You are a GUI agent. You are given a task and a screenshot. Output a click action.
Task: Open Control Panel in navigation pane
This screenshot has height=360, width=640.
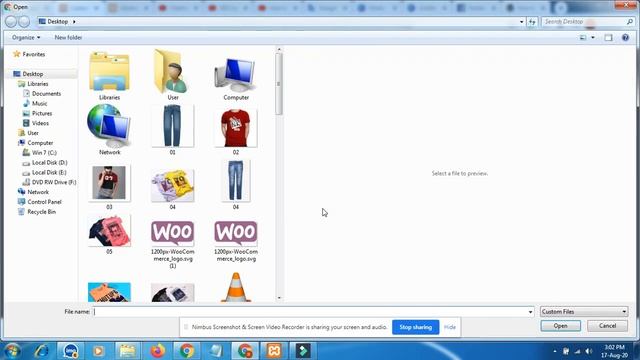tap(44, 202)
